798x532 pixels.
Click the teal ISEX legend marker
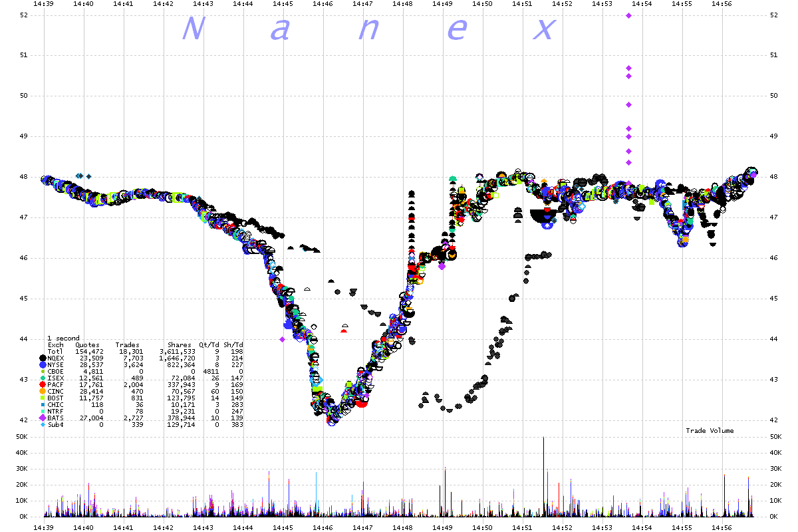(x=43, y=378)
